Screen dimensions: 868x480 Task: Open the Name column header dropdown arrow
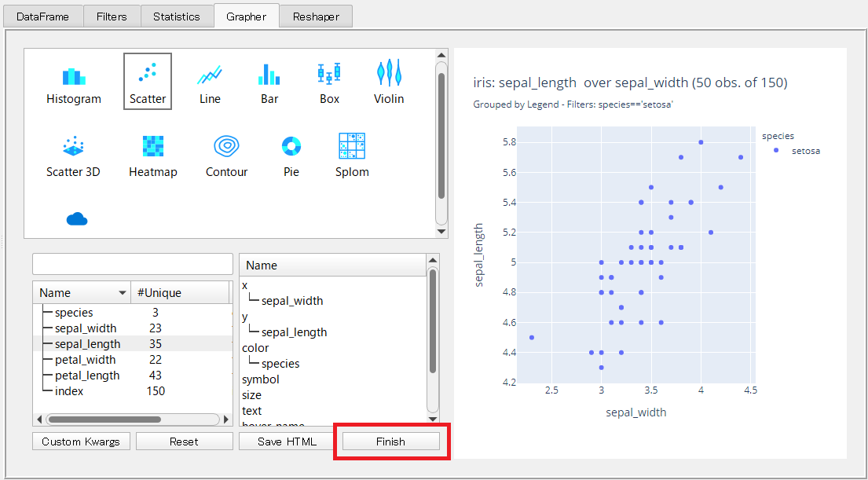[123, 293]
